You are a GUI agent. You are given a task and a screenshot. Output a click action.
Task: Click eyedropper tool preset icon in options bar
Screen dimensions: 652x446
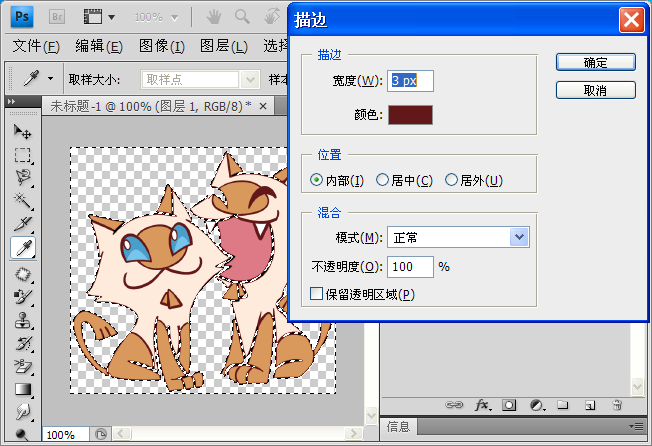pyautogui.click(x=32, y=78)
